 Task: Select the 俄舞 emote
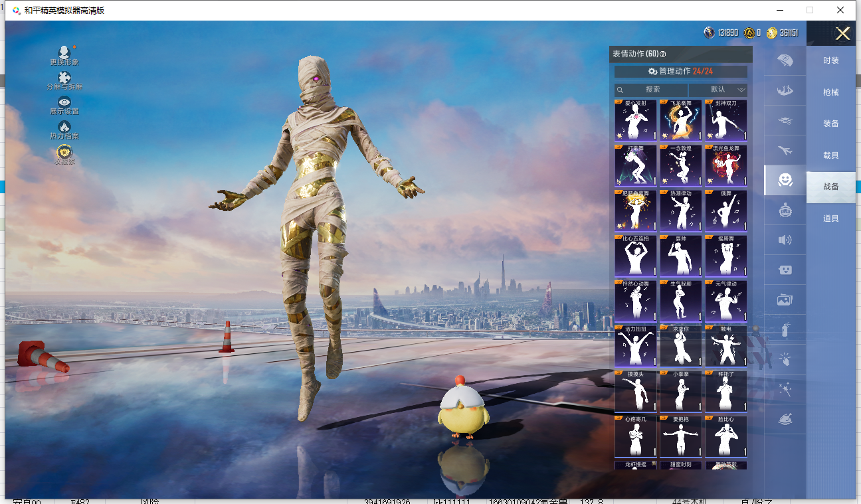tap(726, 210)
